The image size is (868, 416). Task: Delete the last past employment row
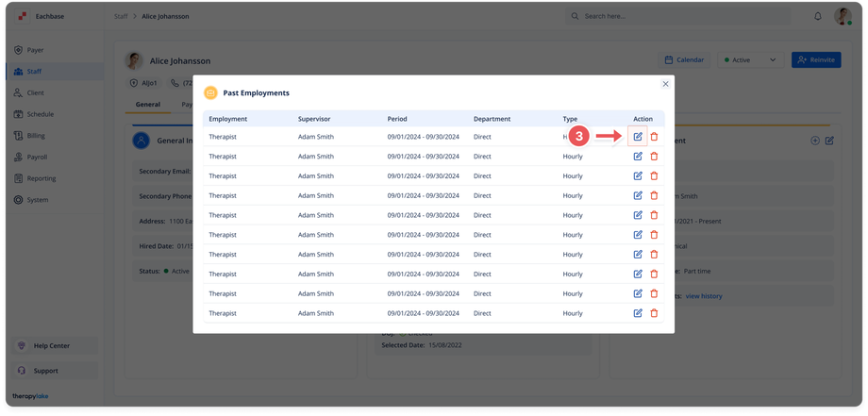pos(654,313)
